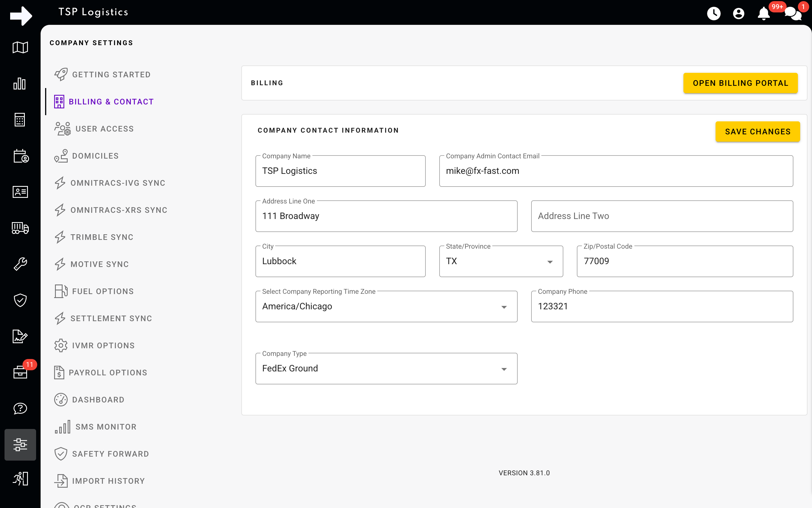Open Domiciles settings
The width and height of the screenshot is (812, 508).
[95, 156]
